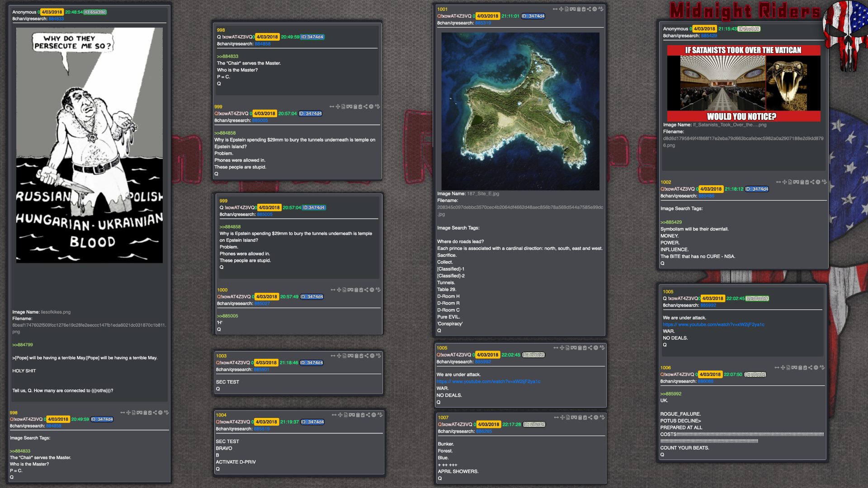Open thread link 885429 in the 21:15:43 Anonymous post
Image resolution: width=868 pixels, height=488 pixels.
709,36
